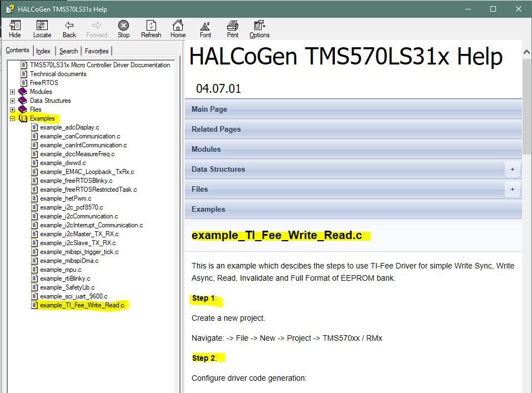Open Technical documents topic
The height and width of the screenshot is (393, 532).
[58, 74]
